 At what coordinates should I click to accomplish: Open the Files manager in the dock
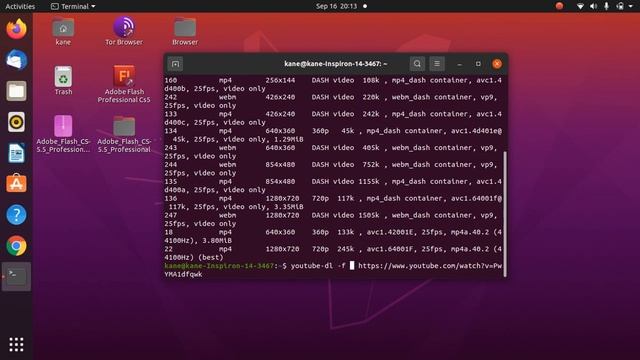(x=16, y=91)
